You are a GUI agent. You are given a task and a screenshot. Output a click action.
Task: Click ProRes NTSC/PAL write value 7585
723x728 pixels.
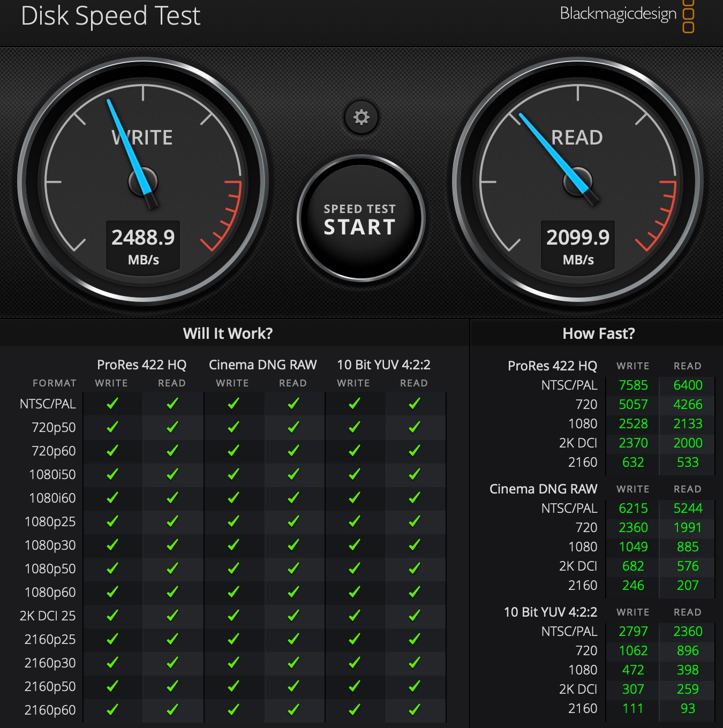click(633, 385)
